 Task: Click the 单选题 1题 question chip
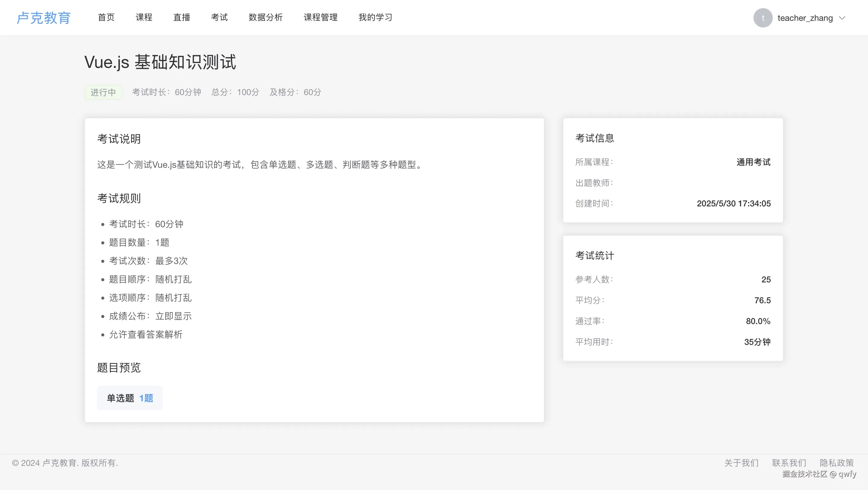130,398
